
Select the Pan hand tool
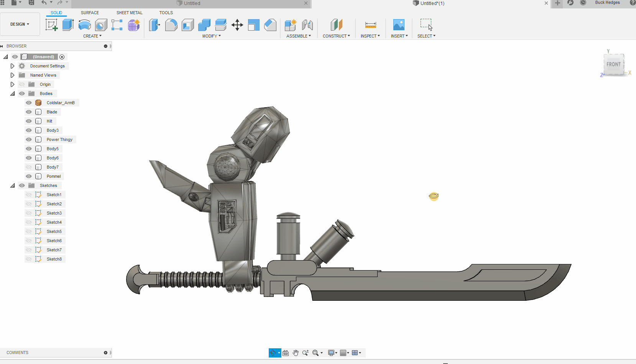click(296, 353)
